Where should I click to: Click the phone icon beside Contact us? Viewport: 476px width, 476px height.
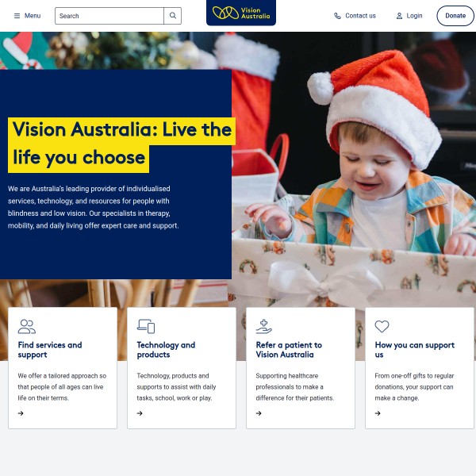click(x=337, y=16)
